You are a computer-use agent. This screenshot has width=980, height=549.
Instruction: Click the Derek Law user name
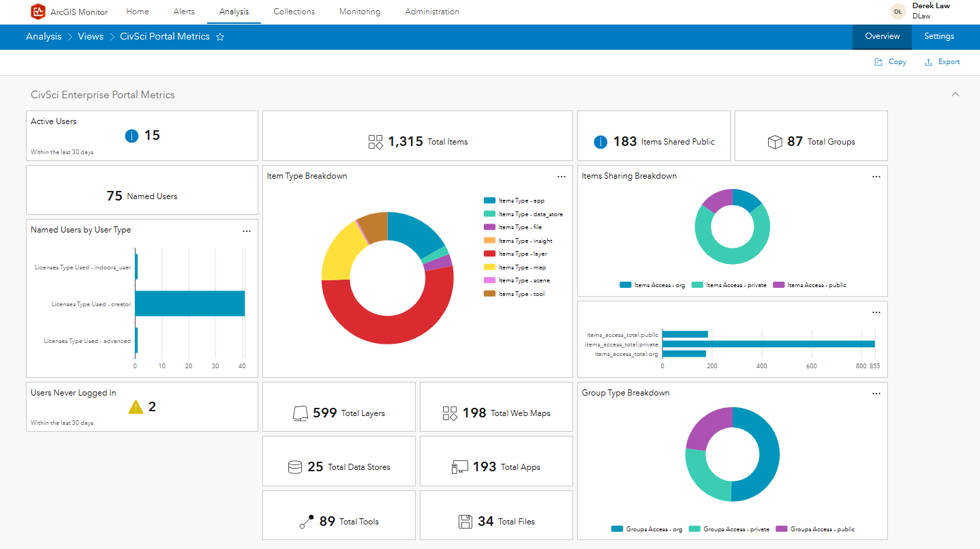pos(931,6)
